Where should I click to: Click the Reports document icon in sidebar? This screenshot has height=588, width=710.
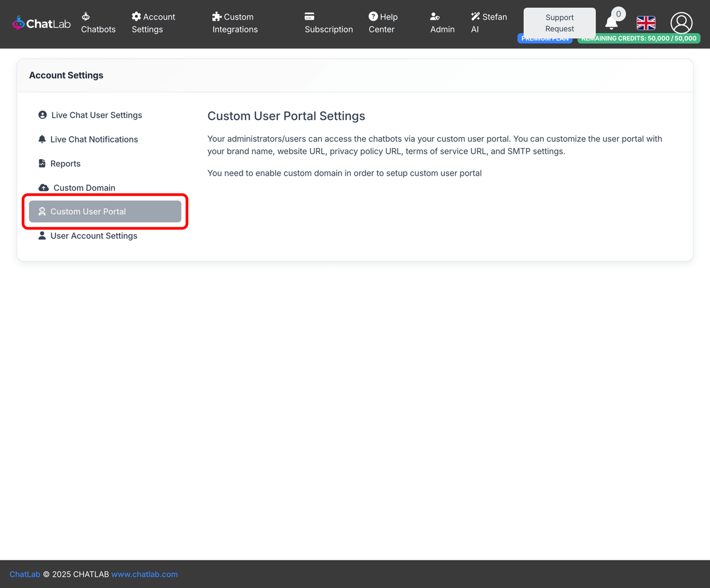(42, 163)
